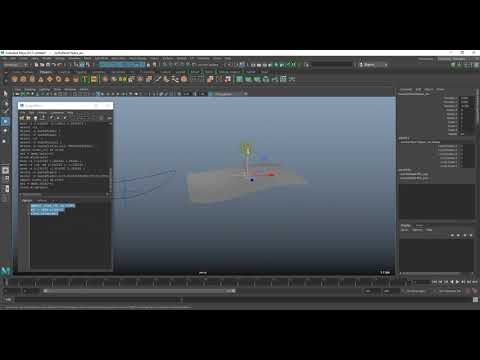
Task: Click Open Scene icon on status line
Action: 42,65
